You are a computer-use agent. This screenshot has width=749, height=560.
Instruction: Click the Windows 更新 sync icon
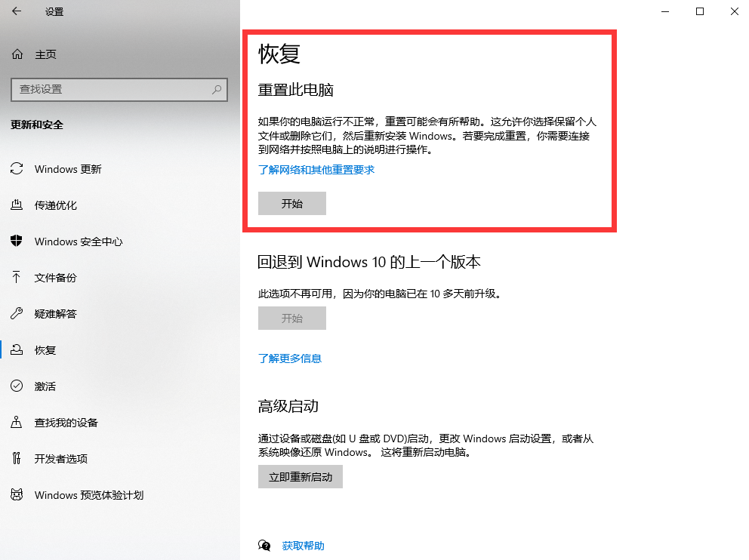click(17, 169)
